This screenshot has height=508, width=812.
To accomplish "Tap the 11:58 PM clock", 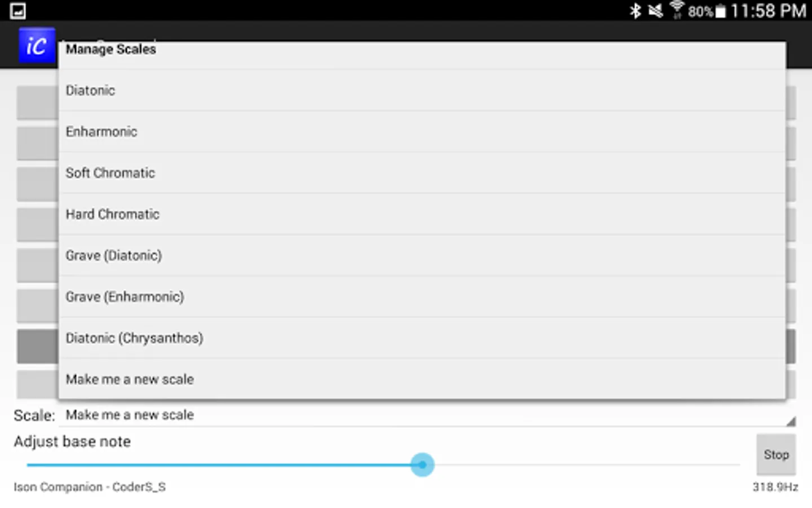I will click(x=769, y=11).
